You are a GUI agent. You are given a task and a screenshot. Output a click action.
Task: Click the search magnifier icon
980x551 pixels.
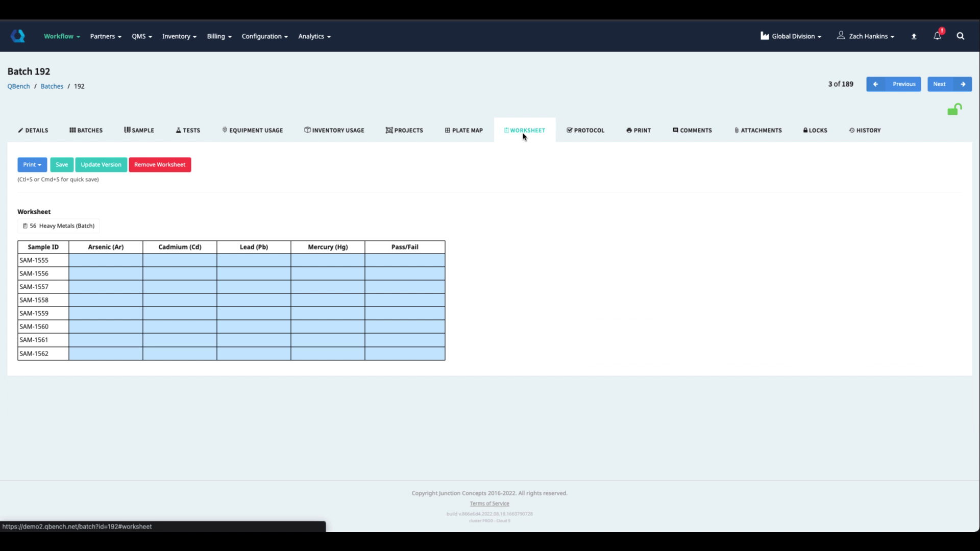click(960, 36)
